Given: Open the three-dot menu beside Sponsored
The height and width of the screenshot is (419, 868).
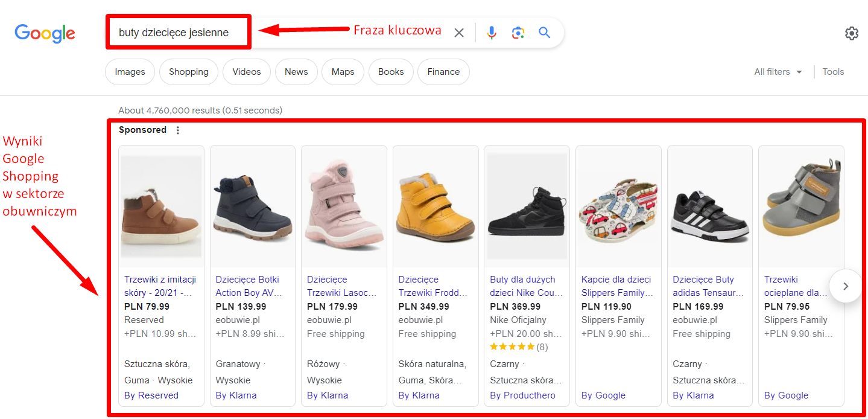Looking at the screenshot, I should tap(177, 130).
